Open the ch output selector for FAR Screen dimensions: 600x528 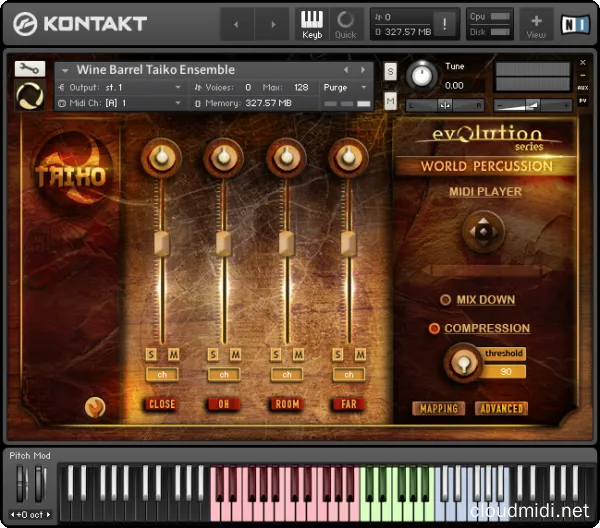click(349, 375)
